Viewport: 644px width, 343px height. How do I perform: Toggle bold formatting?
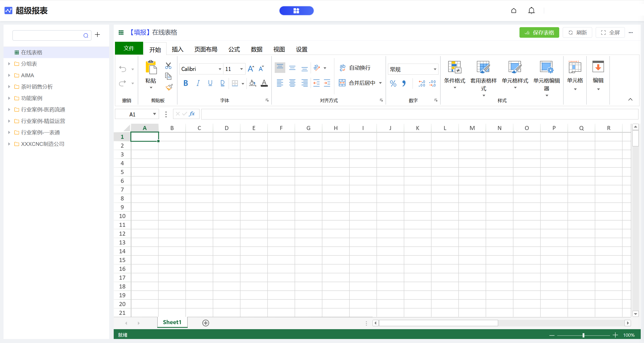(x=186, y=83)
